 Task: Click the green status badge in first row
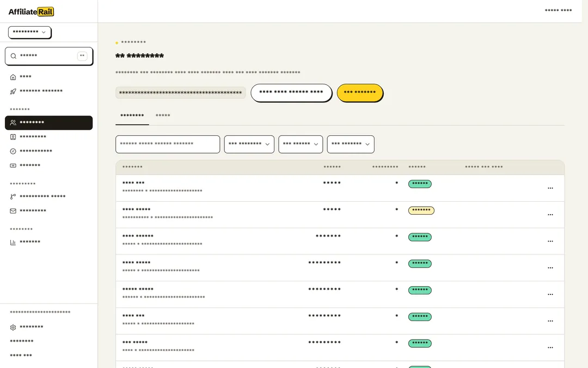[x=420, y=184]
